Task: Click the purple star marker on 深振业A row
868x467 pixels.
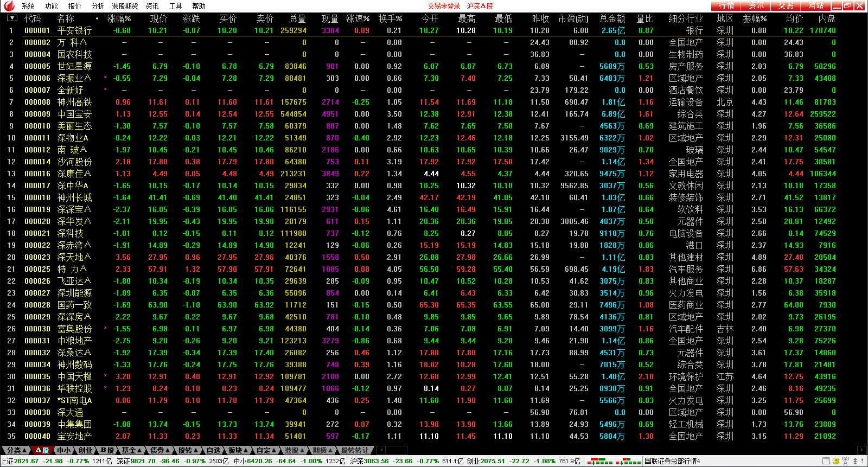Action: [x=105, y=78]
